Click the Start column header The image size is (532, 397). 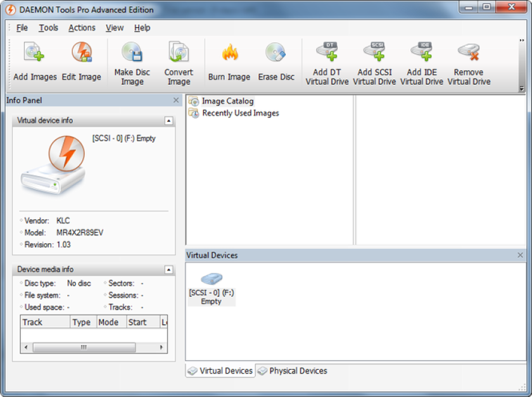coord(143,322)
